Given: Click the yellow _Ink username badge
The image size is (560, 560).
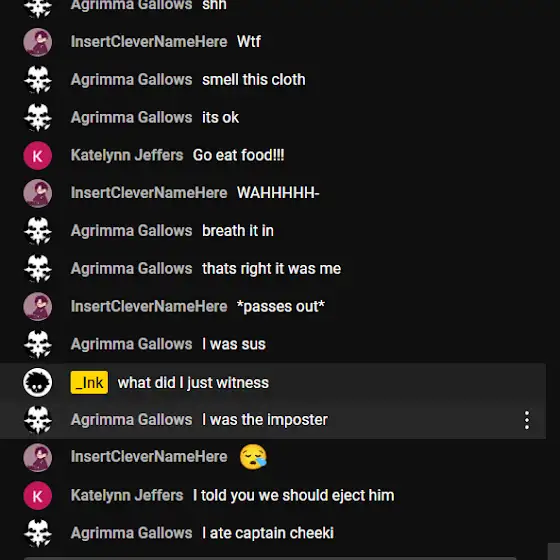Looking at the screenshot, I should pos(89,382).
